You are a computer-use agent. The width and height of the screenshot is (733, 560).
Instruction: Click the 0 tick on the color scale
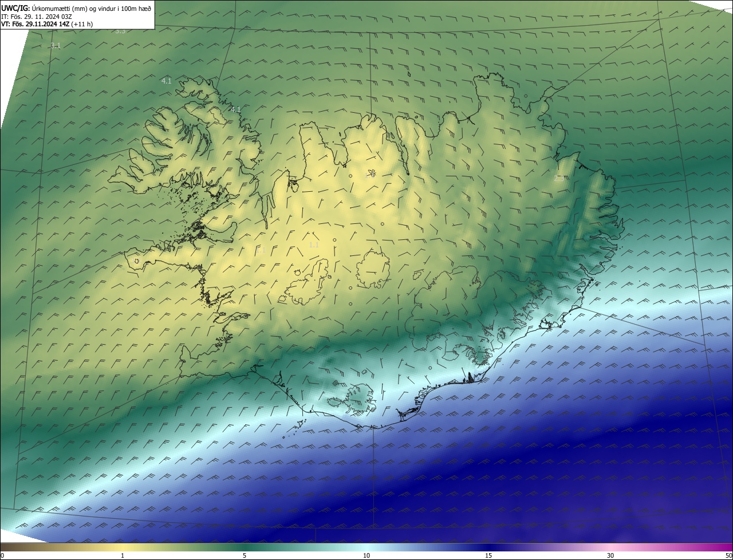click(x=2, y=555)
